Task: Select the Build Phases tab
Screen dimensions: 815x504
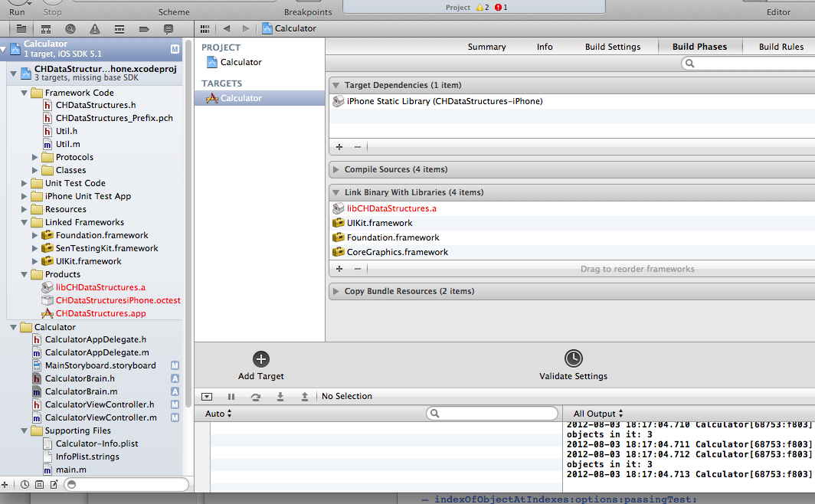Action: [x=699, y=47]
